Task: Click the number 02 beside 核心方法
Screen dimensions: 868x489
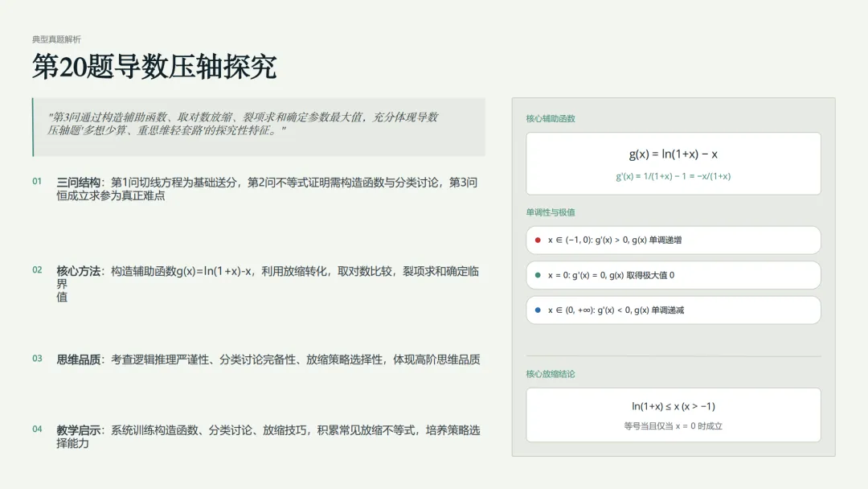Action: tap(37, 269)
